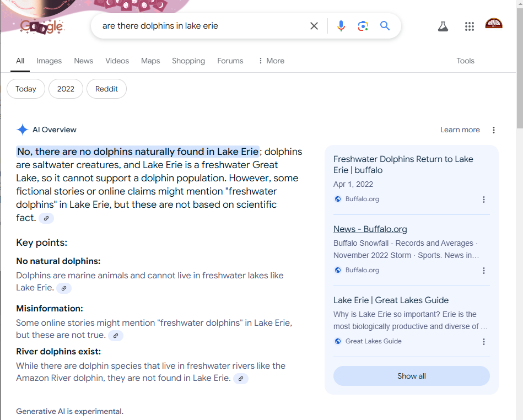
Task: Select the All results tab
Action: click(20, 61)
